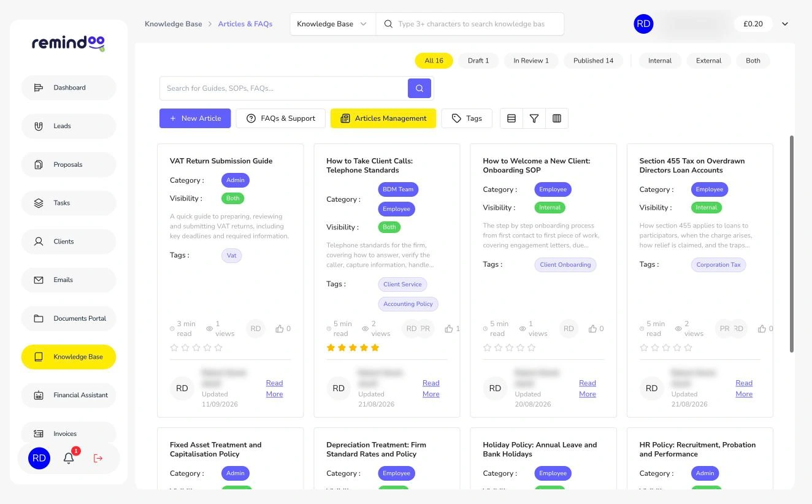Filter by Published 14

click(x=593, y=61)
